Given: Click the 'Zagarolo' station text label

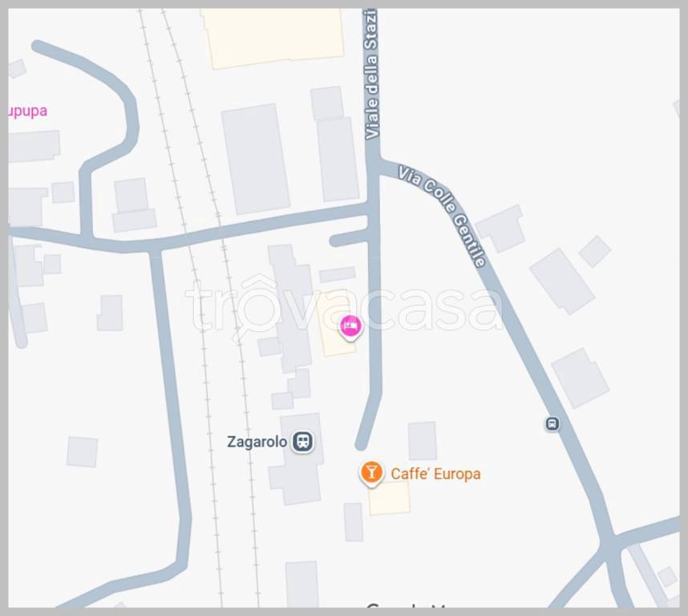Looking at the screenshot, I should [x=257, y=442].
